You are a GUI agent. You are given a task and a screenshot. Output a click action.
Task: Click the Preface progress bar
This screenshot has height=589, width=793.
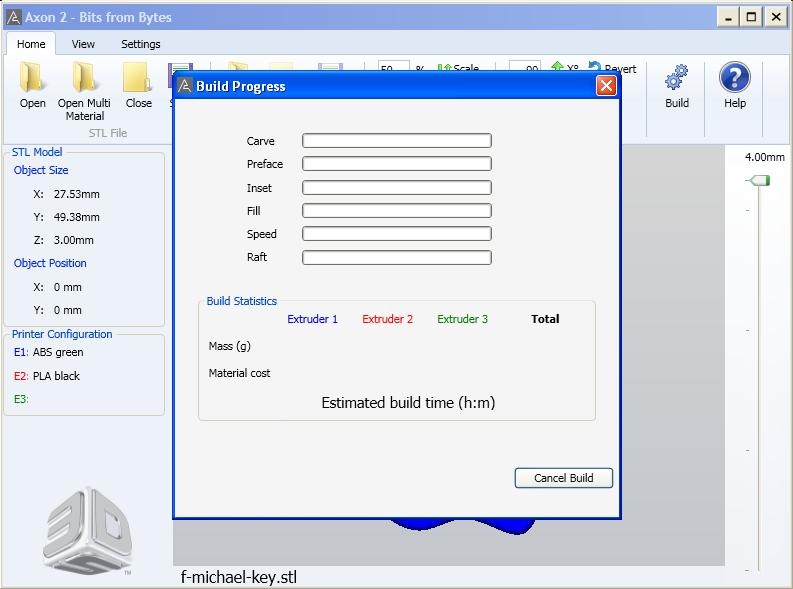(396, 164)
